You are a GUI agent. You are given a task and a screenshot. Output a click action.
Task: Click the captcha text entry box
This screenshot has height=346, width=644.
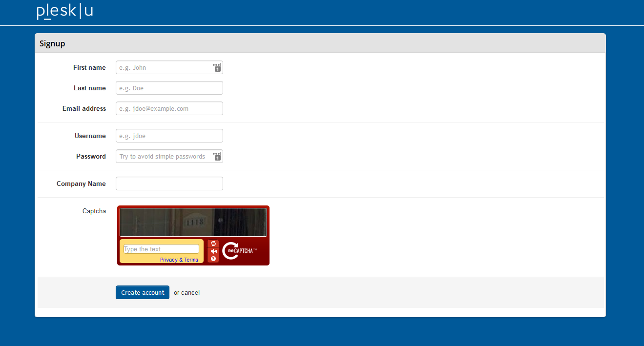(x=161, y=249)
